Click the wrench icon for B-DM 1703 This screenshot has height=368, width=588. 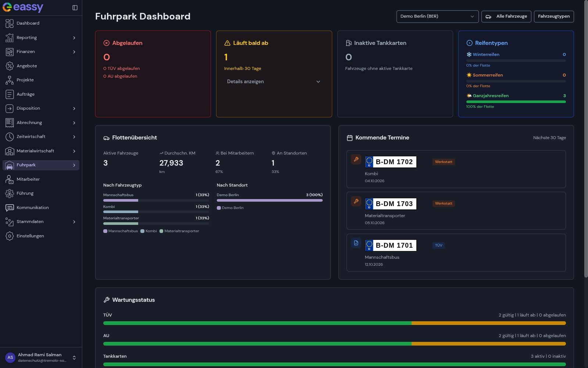coord(356,201)
